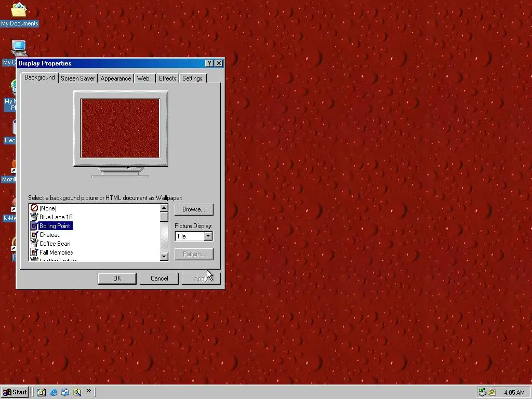Click the 4:05 AM taskbar clock
The image size is (532, 399).
(514, 393)
